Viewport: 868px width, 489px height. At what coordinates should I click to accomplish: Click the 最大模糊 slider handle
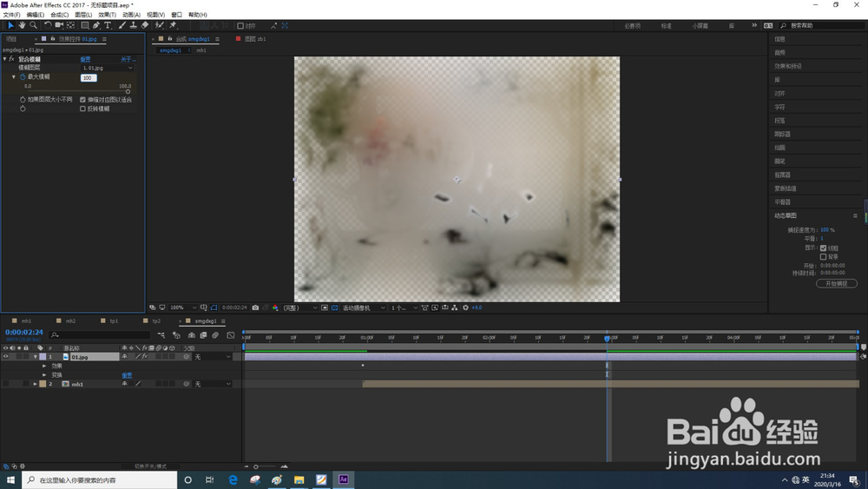coord(128,91)
